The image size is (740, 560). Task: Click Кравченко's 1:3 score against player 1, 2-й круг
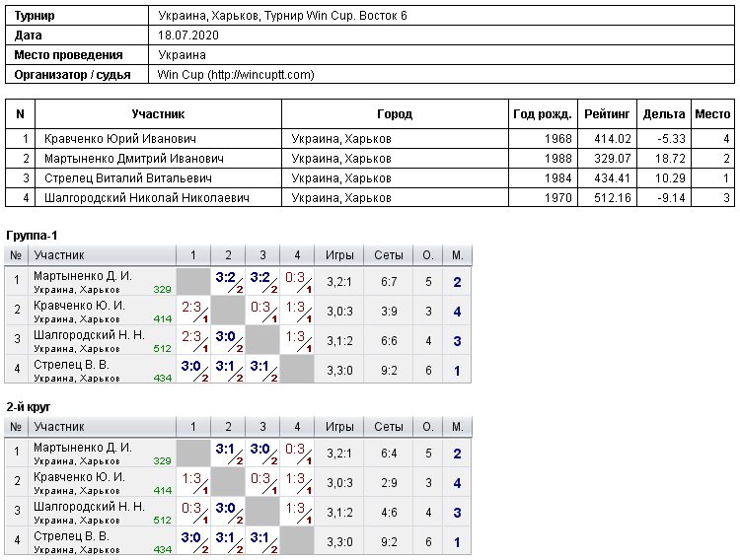(191, 479)
